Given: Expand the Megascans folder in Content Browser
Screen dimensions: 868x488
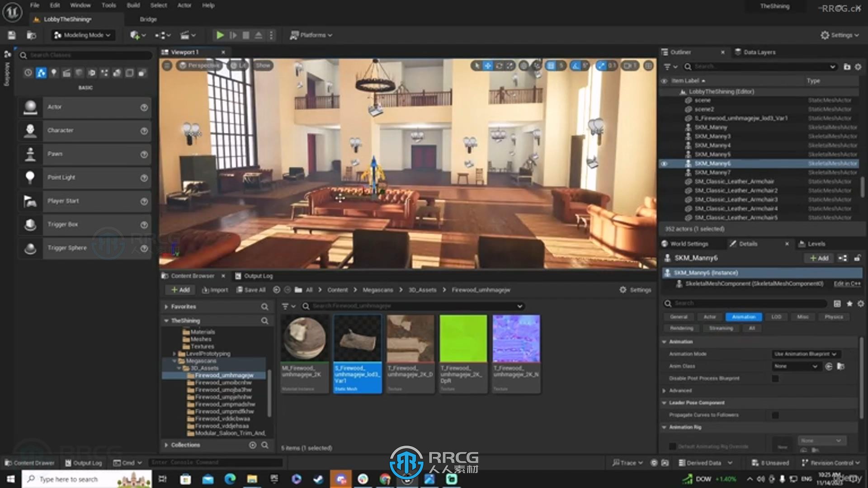Looking at the screenshot, I should tap(175, 361).
